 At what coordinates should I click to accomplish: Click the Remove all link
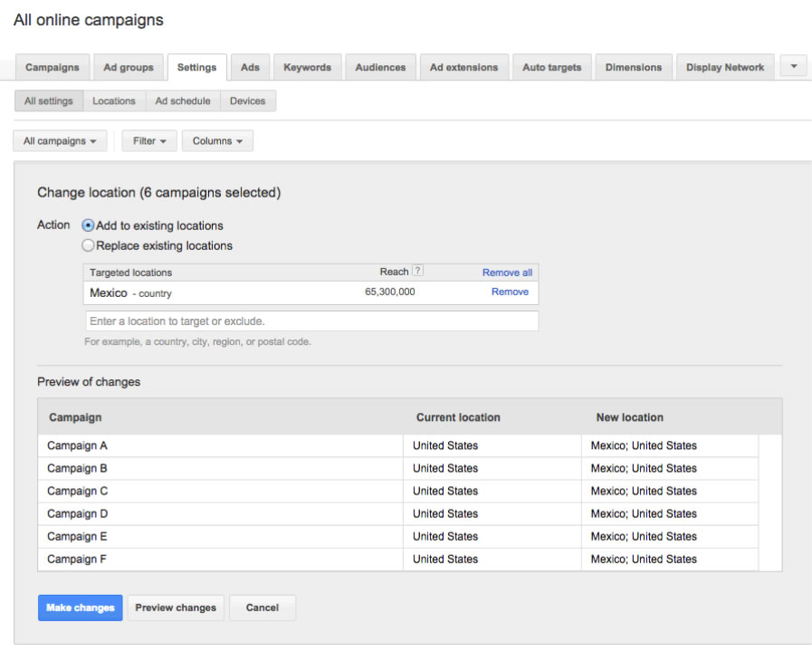507,273
